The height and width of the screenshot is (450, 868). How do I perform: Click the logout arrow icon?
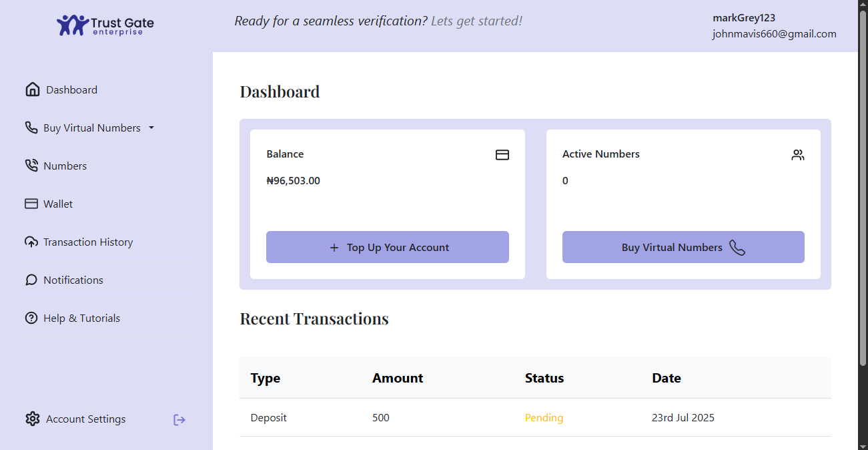click(x=179, y=419)
